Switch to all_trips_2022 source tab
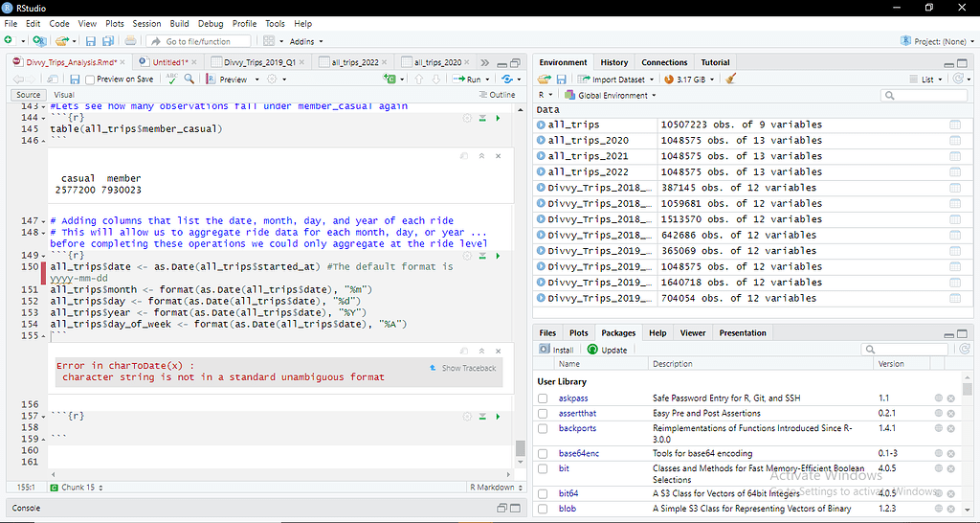Viewport: 980px width, 523px height. pos(354,62)
